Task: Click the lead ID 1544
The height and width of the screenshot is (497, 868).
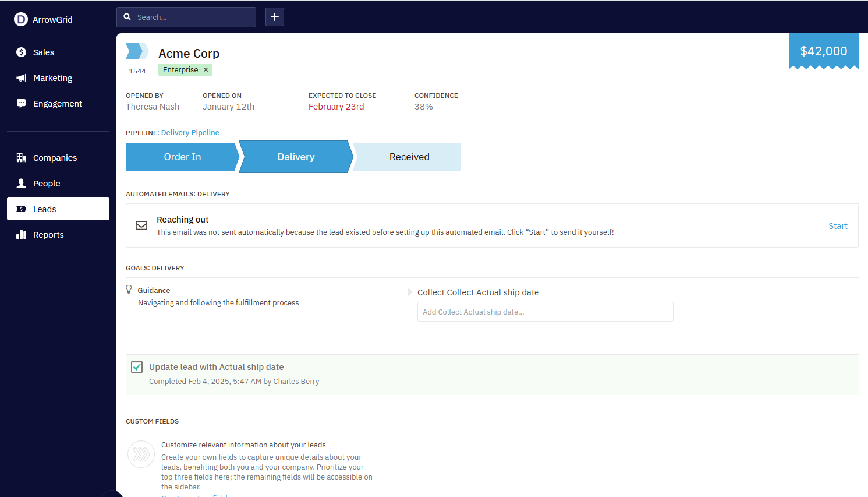Action: 137,71
